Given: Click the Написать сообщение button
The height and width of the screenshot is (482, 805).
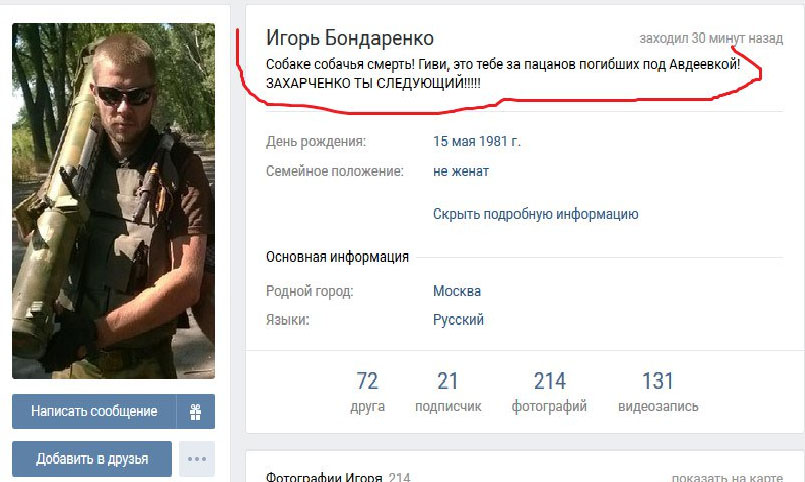Looking at the screenshot, I should coord(94,411).
